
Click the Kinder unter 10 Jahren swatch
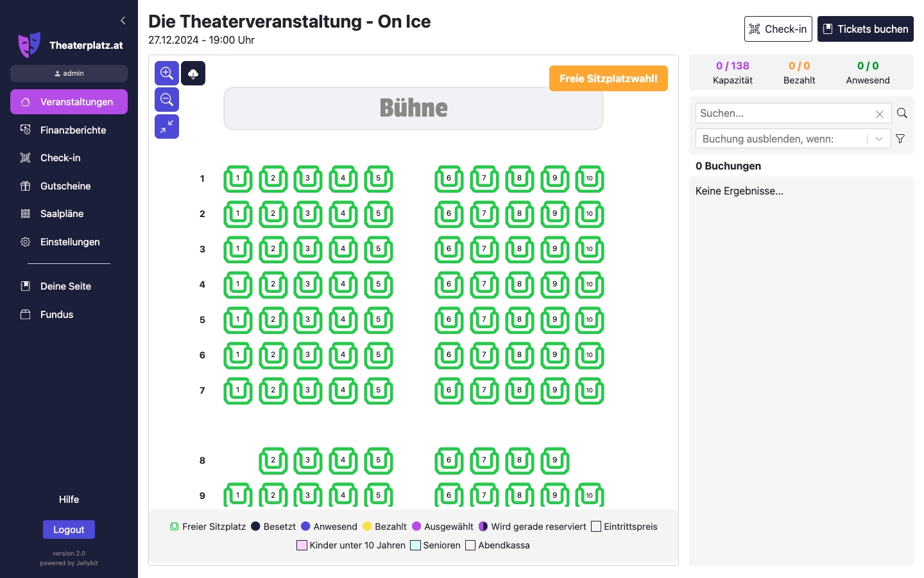(302, 545)
